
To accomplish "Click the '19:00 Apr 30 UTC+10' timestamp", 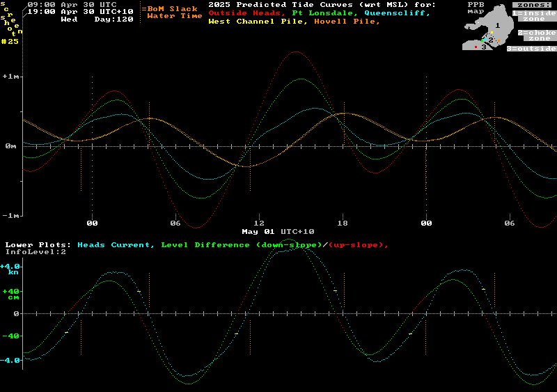I will (80, 12).
